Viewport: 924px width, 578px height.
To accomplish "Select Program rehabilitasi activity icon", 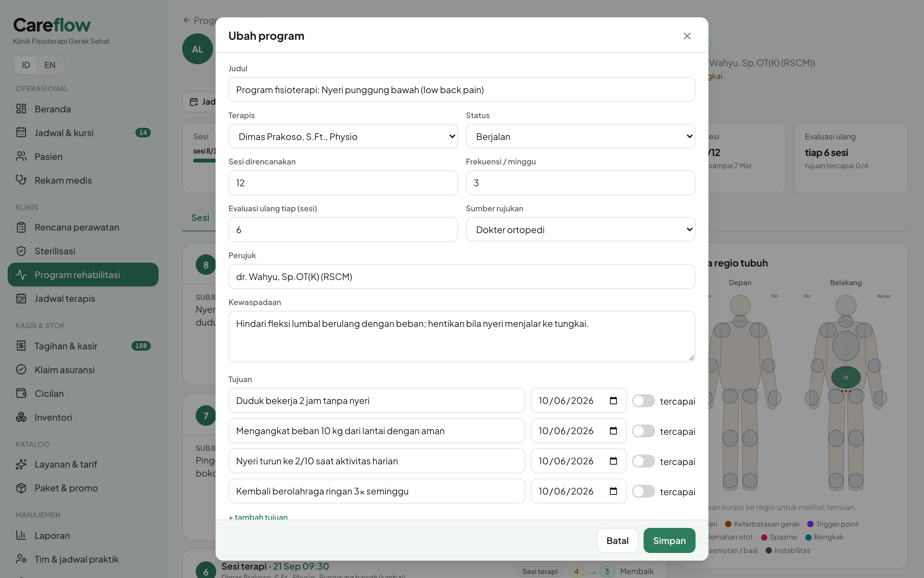I will coord(21,275).
